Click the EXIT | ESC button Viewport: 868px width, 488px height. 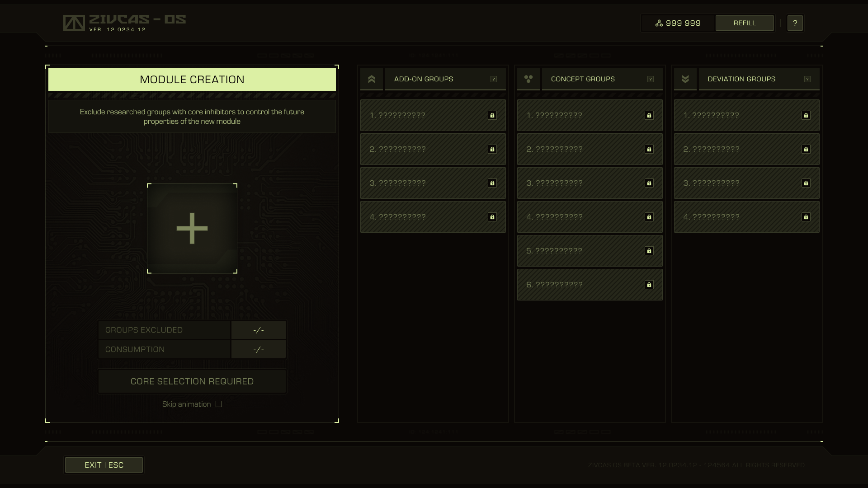[104, 465]
